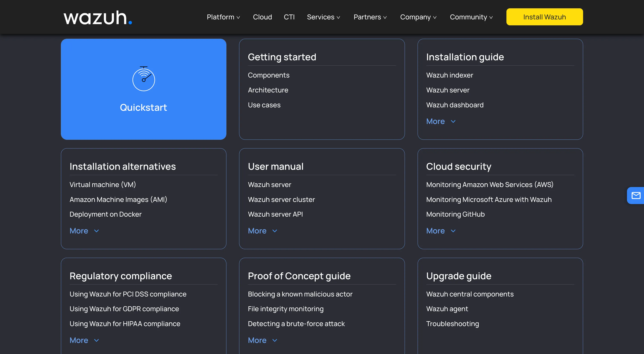
Task: Open the Use cases link
Action: (264, 105)
